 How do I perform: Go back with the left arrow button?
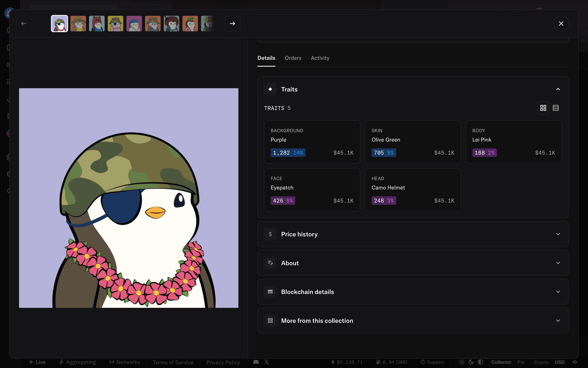tap(24, 24)
